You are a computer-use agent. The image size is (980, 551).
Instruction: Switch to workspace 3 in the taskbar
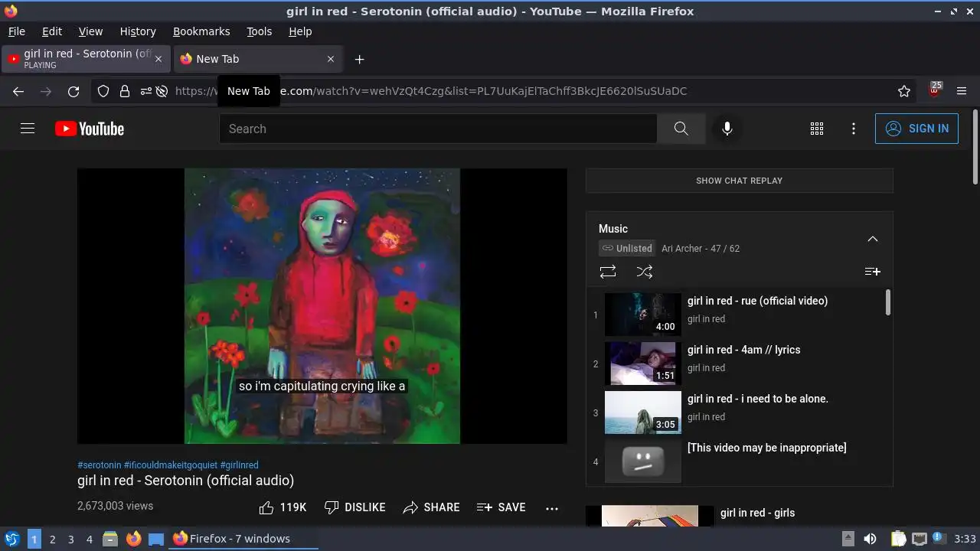point(70,539)
